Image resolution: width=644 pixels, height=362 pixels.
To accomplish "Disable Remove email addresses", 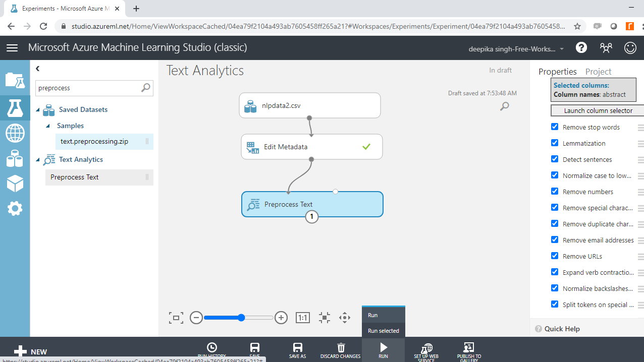I will tap(555, 240).
